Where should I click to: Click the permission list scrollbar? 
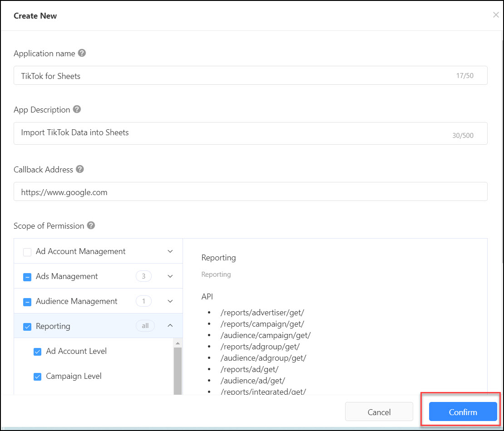[x=178, y=367]
